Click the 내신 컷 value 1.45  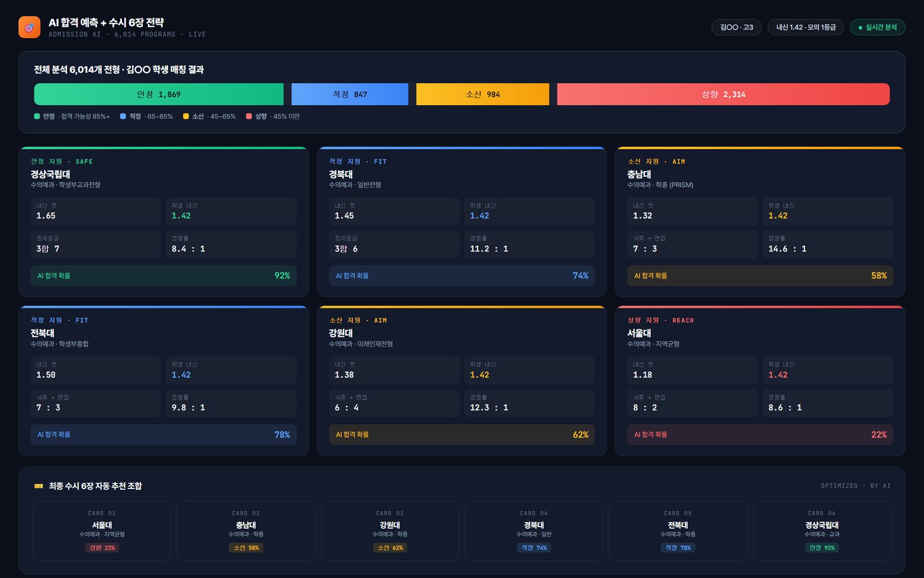pos(344,216)
